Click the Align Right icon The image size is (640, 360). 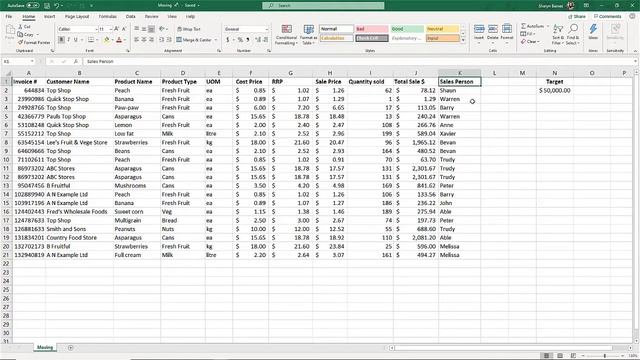(x=151, y=40)
